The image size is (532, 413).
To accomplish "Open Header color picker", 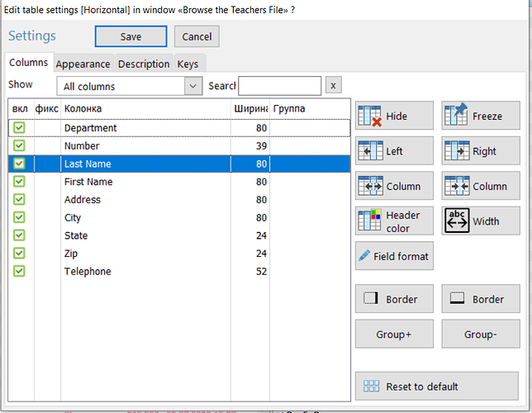I will tap(394, 221).
